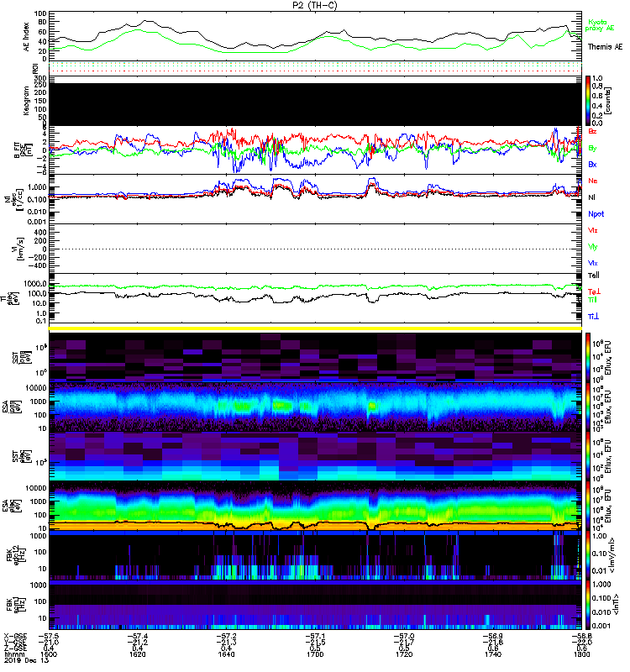Screen dimensions: 630x672
Task: Select the blue Vix velocity legend label
Action: pyautogui.click(x=592, y=263)
